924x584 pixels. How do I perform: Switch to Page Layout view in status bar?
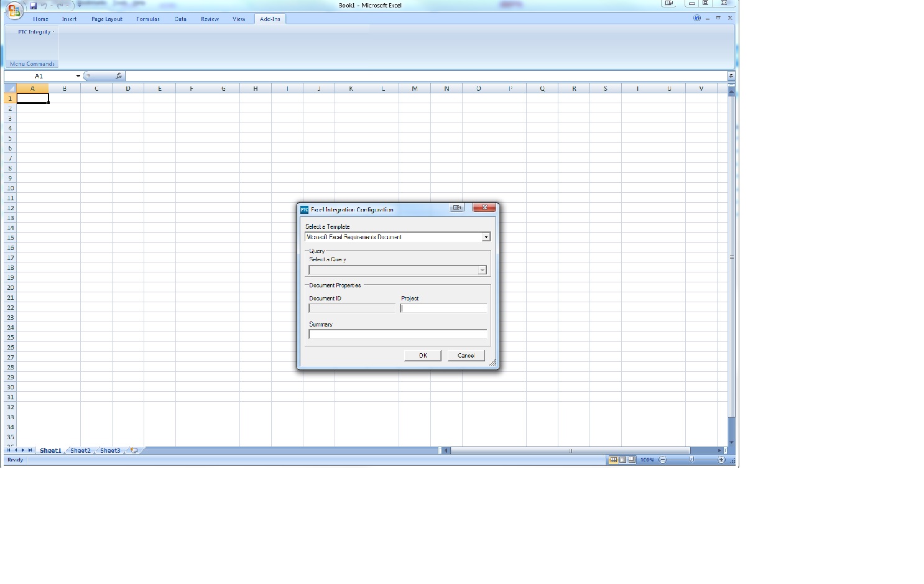[x=622, y=460]
